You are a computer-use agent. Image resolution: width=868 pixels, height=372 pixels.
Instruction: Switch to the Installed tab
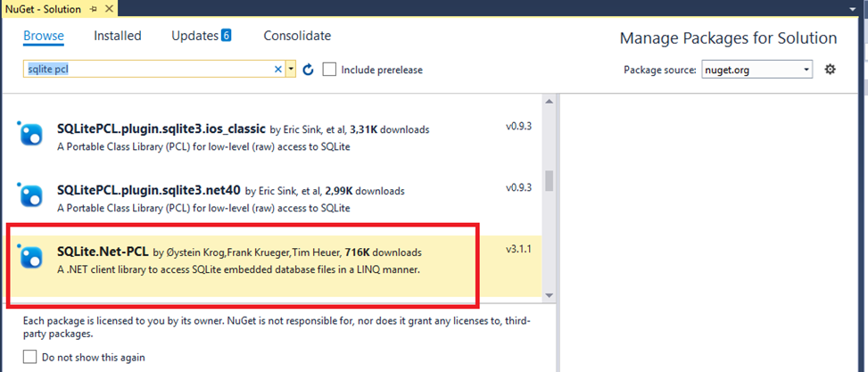pos(118,37)
